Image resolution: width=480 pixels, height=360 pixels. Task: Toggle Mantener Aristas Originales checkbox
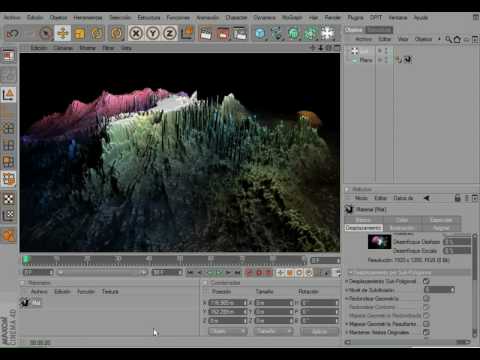426,332
